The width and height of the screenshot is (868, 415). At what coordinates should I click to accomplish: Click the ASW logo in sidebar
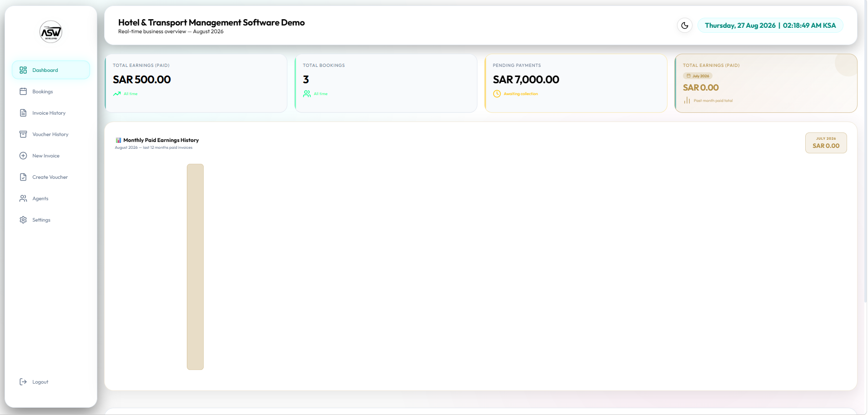pos(51,32)
